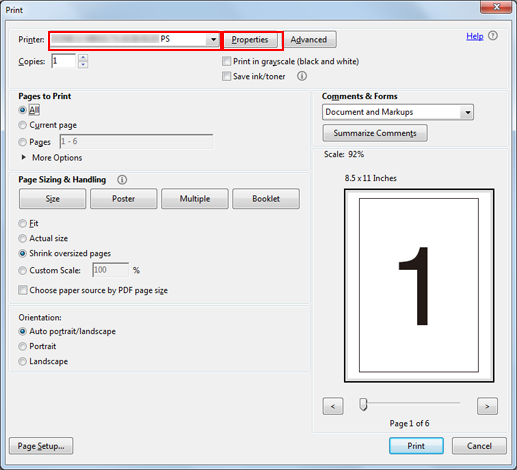Select Auto portrait/landscape orientation
This screenshot has width=517, height=470.
22,331
